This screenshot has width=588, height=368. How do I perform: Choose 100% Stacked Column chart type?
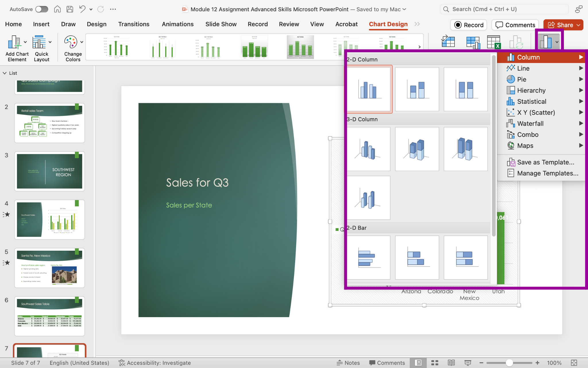tap(466, 89)
